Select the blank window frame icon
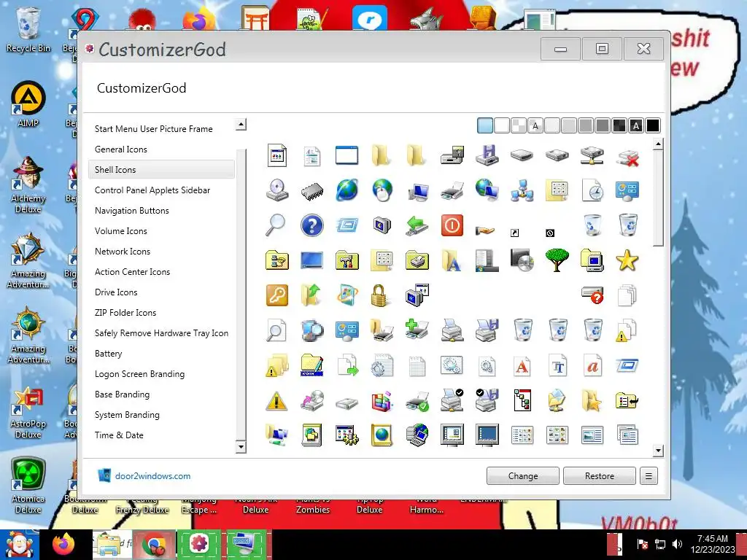 pos(347,155)
